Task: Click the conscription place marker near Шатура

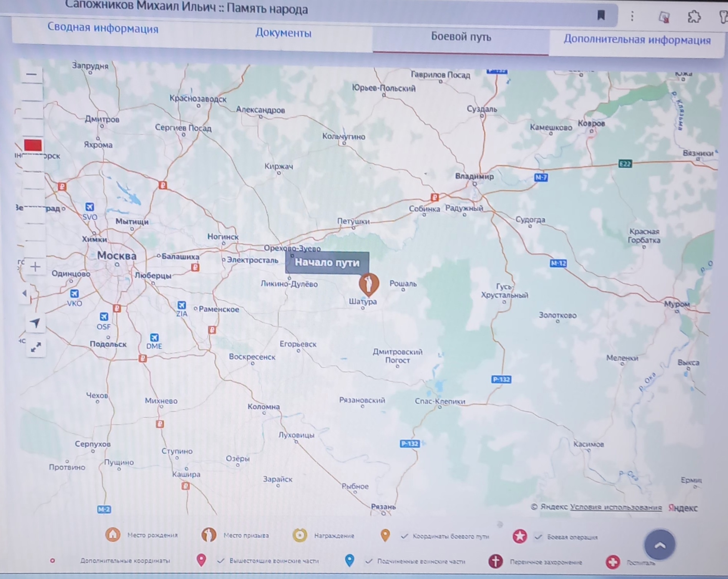Action: tap(368, 284)
